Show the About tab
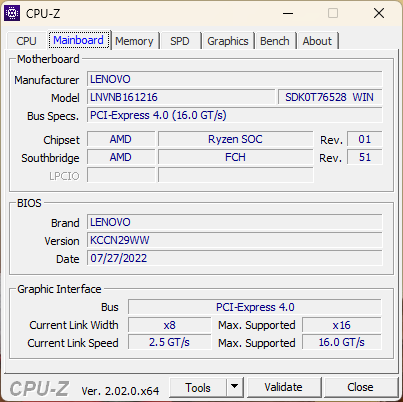This screenshot has width=403, height=402. click(x=317, y=41)
